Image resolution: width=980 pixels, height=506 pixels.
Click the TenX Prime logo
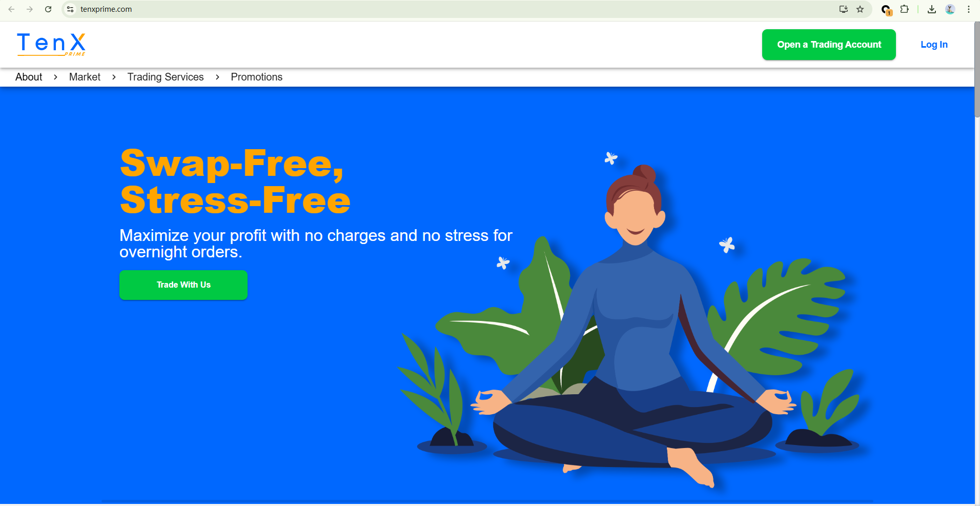pyautogui.click(x=51, y=44)
